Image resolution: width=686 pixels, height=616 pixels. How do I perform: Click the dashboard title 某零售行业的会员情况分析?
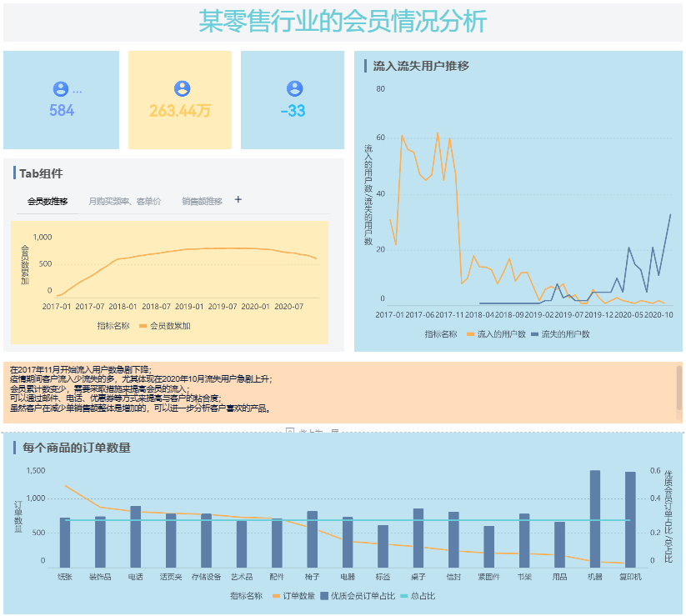(343, 22)
